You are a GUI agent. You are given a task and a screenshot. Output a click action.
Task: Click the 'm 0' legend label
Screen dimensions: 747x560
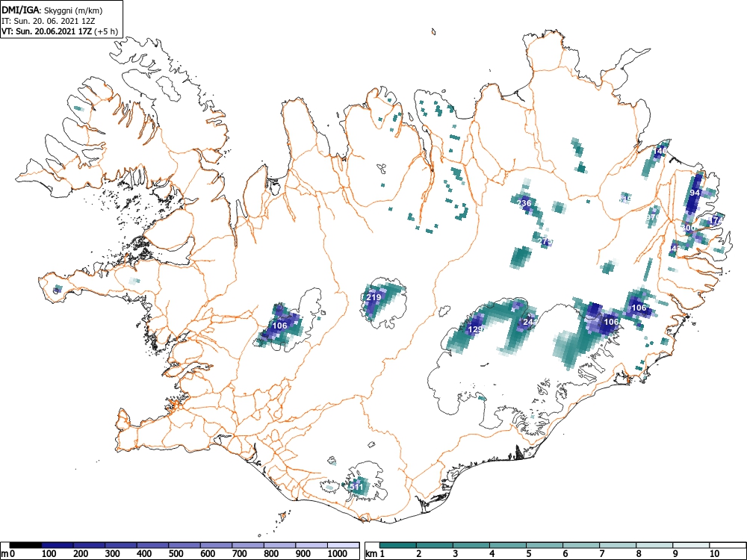point(8,554)
